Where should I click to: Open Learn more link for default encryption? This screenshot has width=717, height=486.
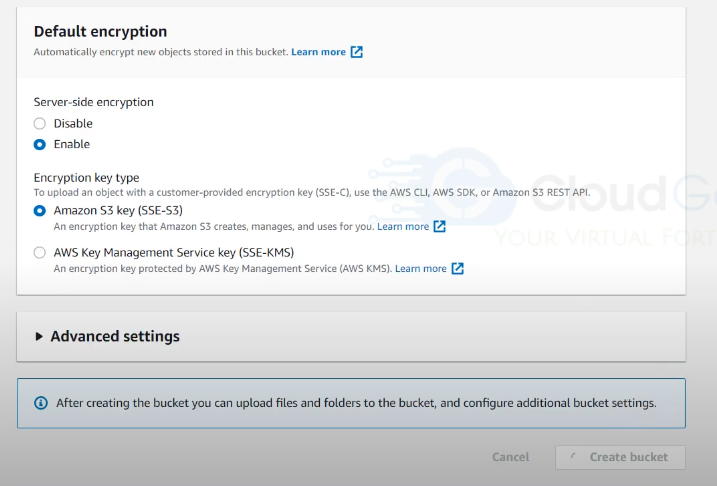[318, 52]
